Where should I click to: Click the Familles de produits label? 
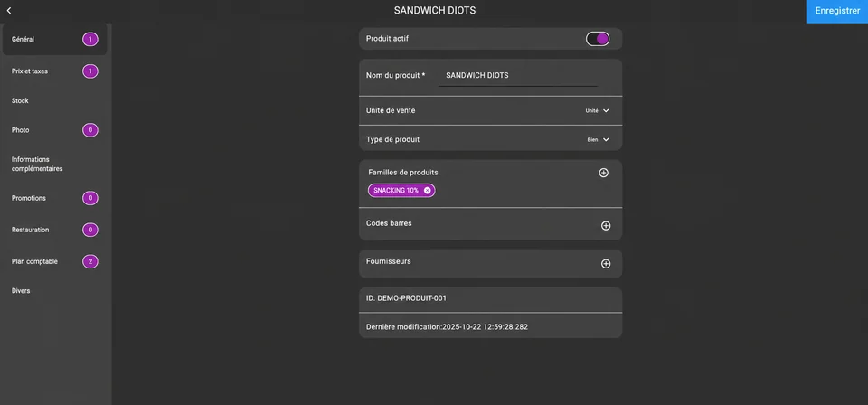403,173
